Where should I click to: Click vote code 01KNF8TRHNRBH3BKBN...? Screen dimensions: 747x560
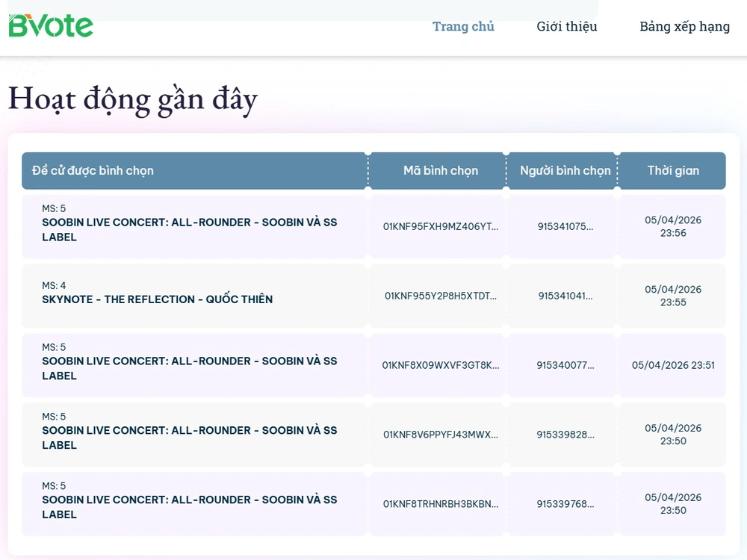(x=440, y=505)
